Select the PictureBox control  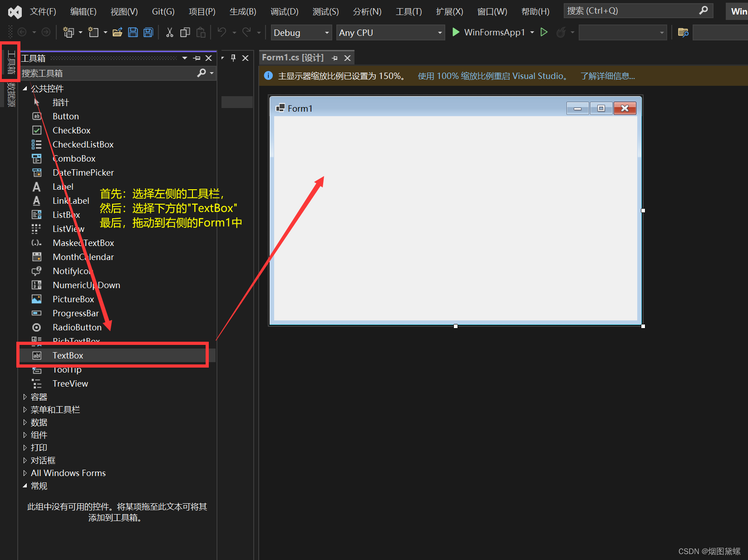[x=73, y=299]
